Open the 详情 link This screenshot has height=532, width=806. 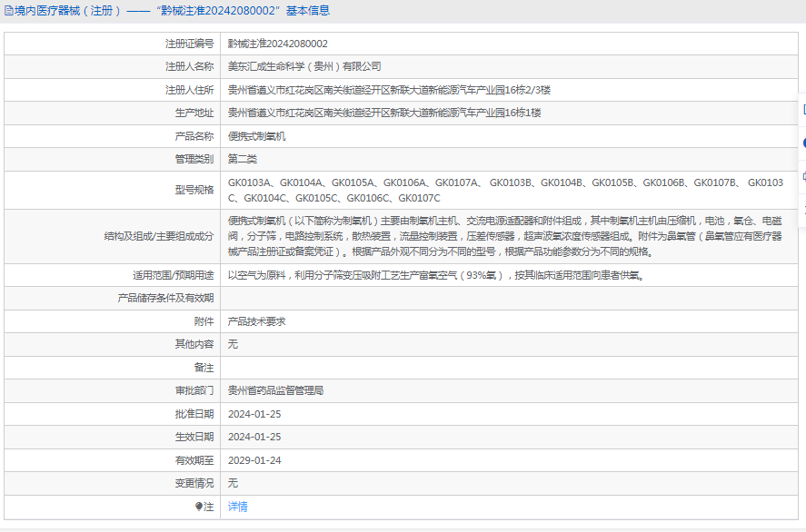coord(237,507)
